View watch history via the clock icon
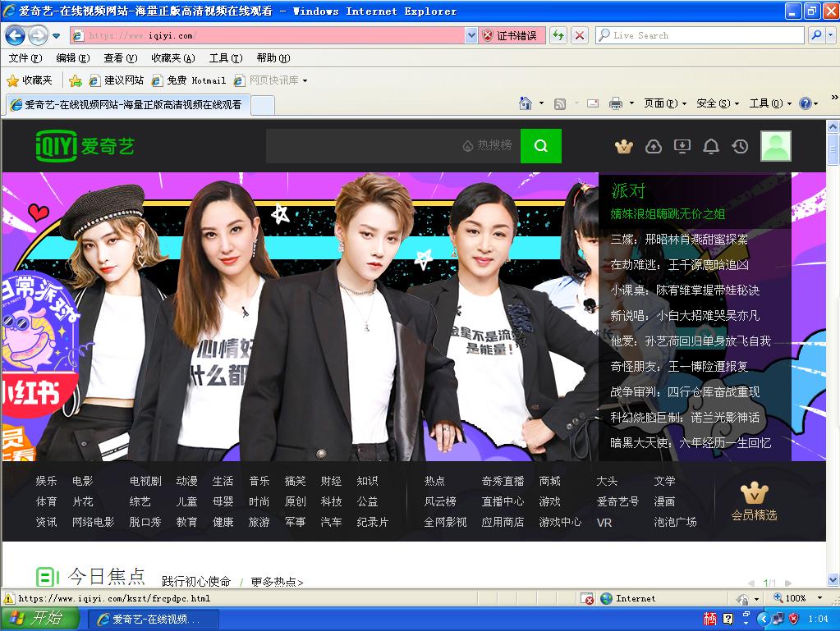The height and width of the screenshot is (631, 840). tap(740, 146)
